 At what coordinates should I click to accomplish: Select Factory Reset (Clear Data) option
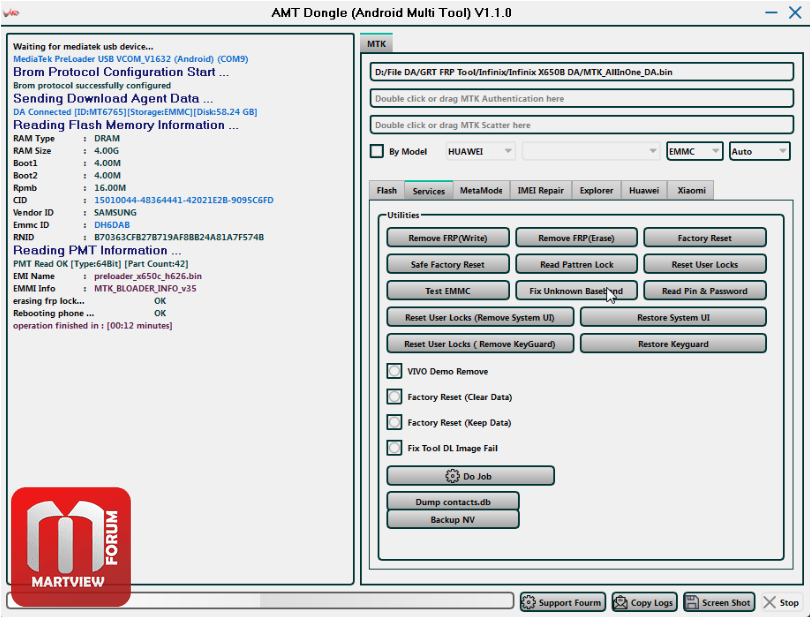pos(394,397)
